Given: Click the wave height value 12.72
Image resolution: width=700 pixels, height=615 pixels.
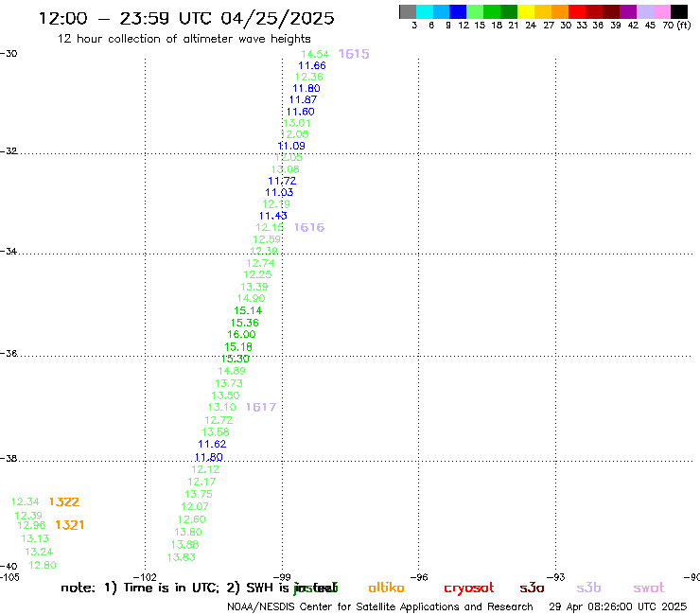Looking at the screenshot, I should click(x=219, y=420).
